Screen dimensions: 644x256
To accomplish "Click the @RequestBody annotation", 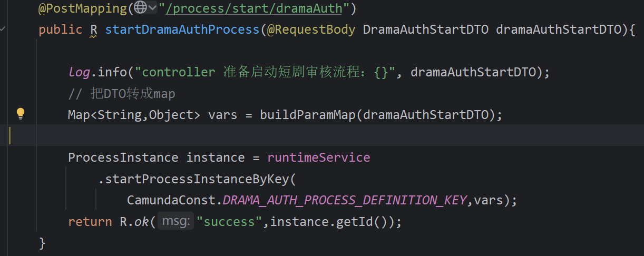I will point(311,29).
